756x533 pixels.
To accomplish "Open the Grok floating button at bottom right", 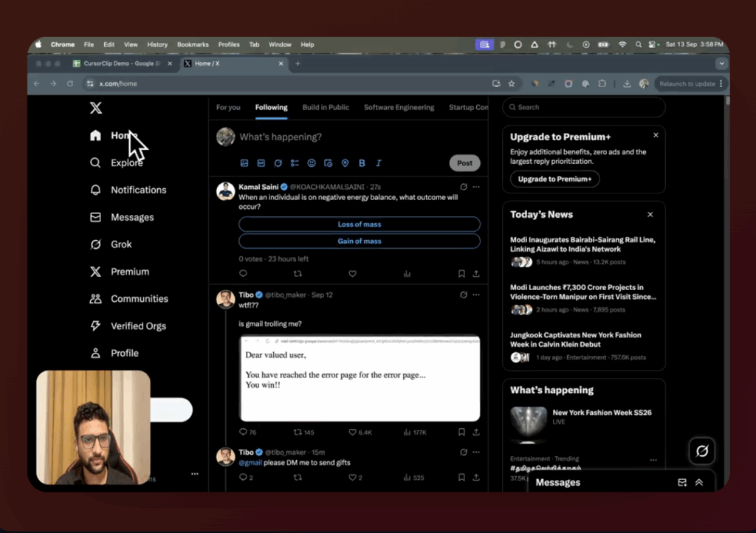I will point(701,451).
